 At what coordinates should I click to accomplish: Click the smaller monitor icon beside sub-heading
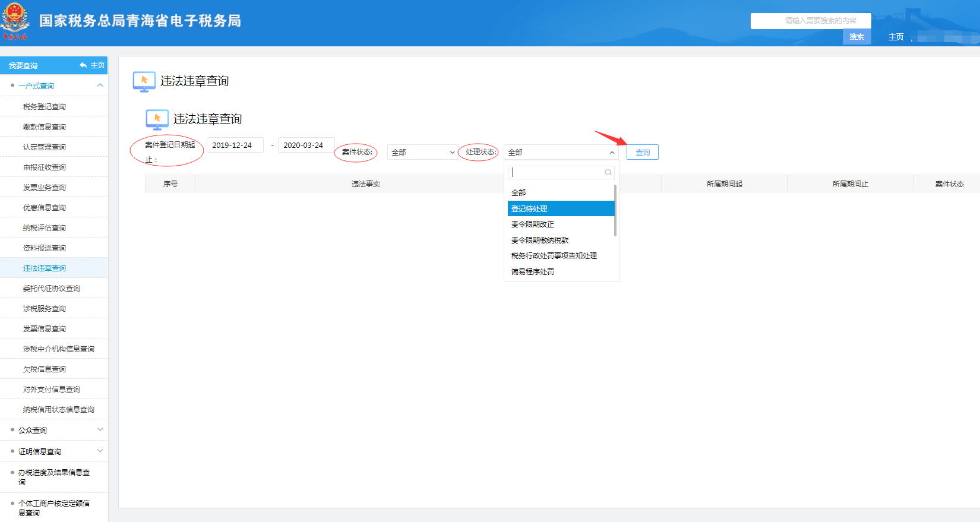click(x=157, y=119)
